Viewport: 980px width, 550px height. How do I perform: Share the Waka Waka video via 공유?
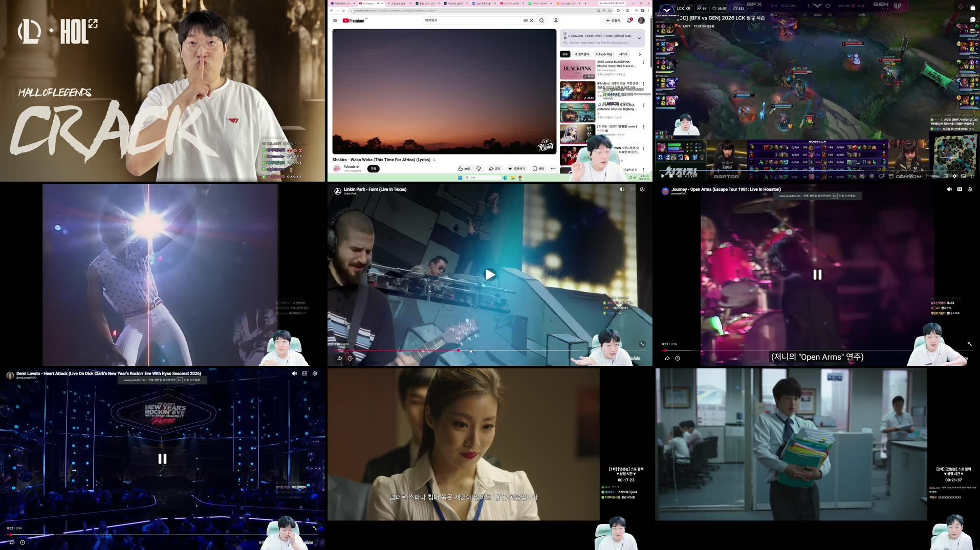pos(494,169)
